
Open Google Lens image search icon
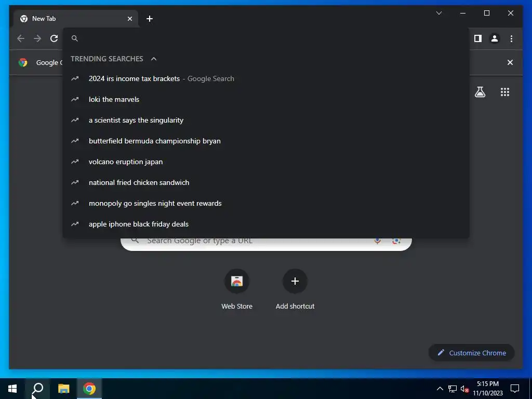pyautogui.click(x=396, y=241)
